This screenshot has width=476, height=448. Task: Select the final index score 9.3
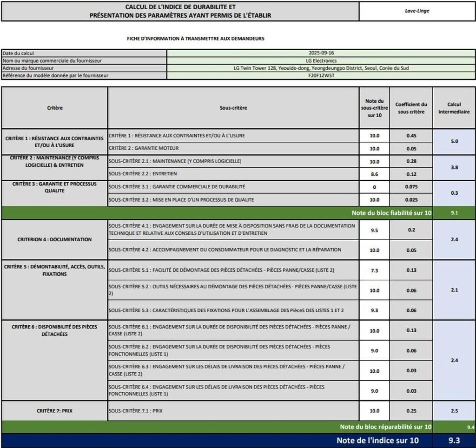pyautogui.click(x=454, y=440)
